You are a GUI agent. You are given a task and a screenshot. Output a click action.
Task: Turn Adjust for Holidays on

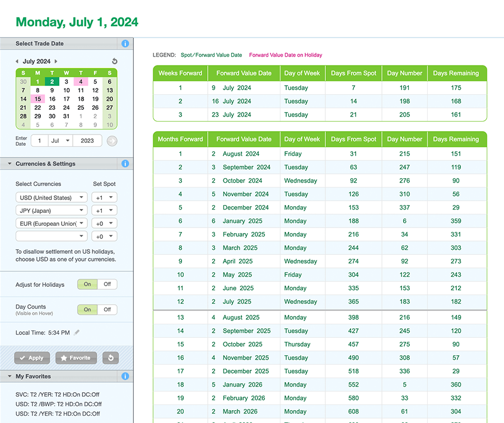pyautogui.click(x=87, y=285)
